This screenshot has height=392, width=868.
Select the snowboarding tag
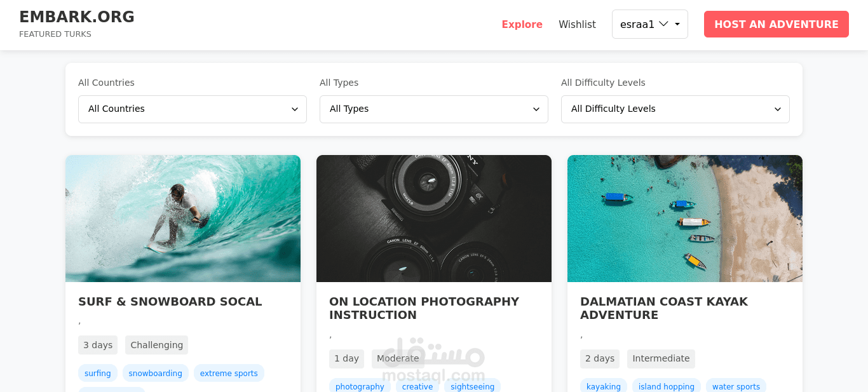pos(156,374)
